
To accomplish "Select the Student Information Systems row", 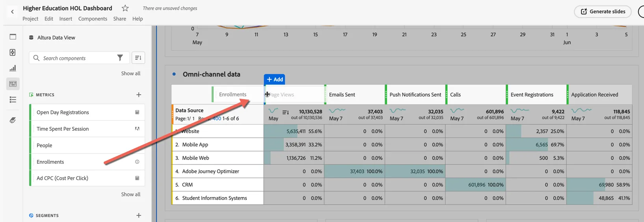I will [218, 198].
